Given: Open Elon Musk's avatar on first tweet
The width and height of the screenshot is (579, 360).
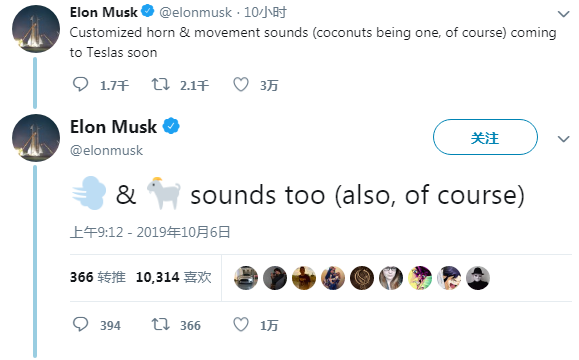Looking at the screenshot, I should (x=36, y=28).
